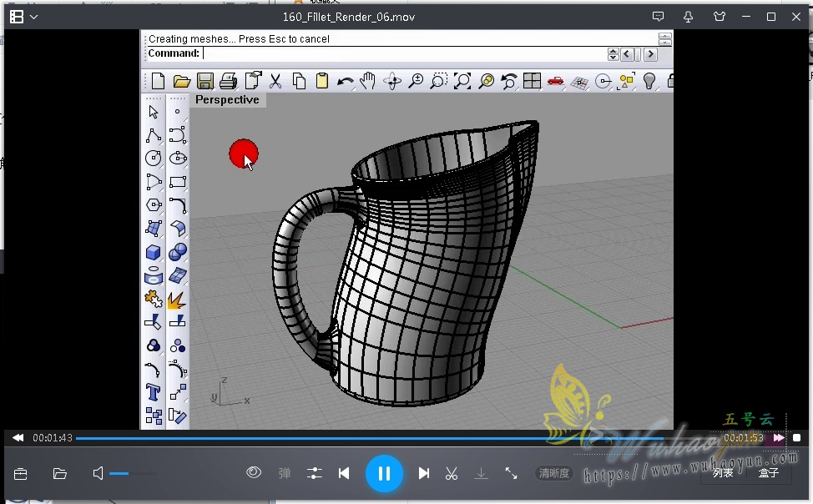Click the scissors clip icon in player bar
The width and height of the screenshot is (813, 504).
[x=452, y=473]
